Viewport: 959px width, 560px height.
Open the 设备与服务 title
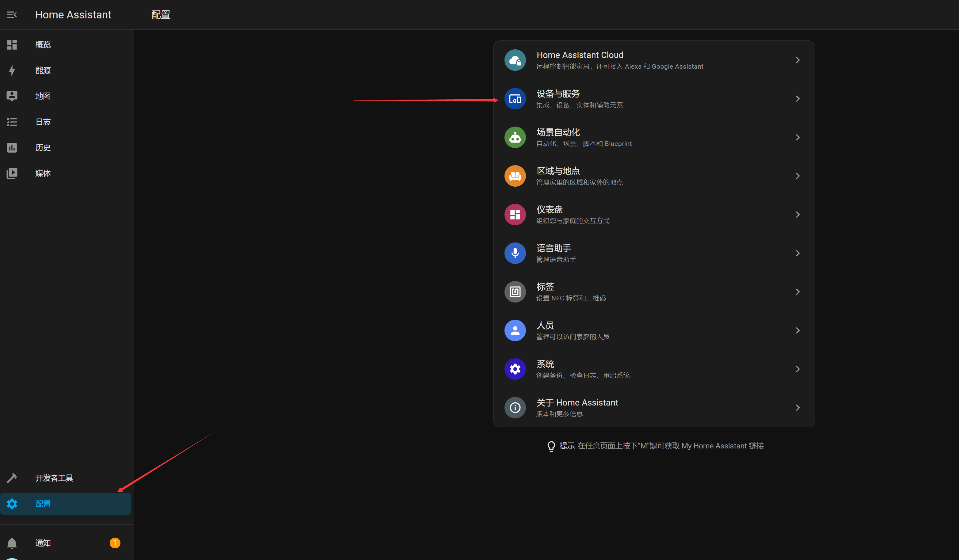[x=558, y=94]
